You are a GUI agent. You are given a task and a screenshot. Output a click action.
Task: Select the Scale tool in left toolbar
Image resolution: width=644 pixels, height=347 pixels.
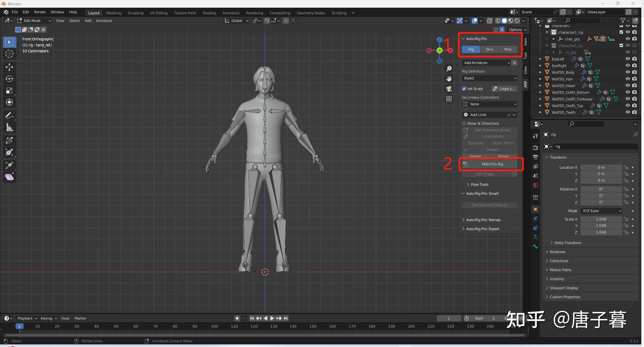pos(9,90)
